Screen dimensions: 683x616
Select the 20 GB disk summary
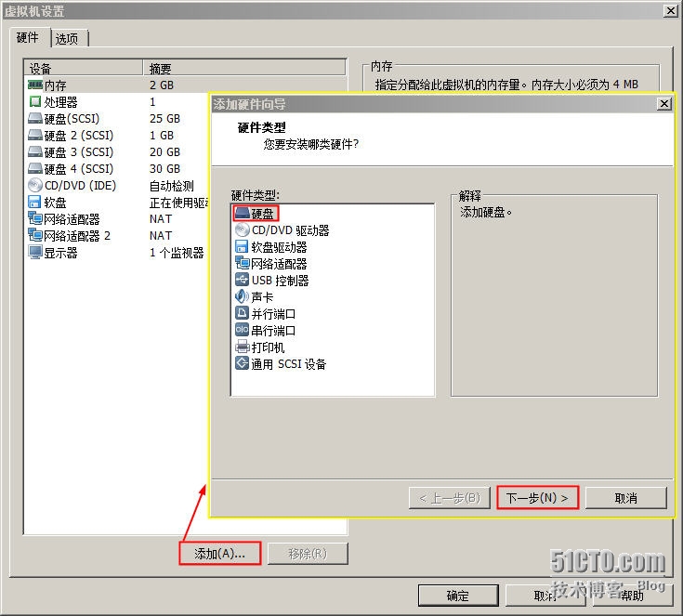click(164, 152)
